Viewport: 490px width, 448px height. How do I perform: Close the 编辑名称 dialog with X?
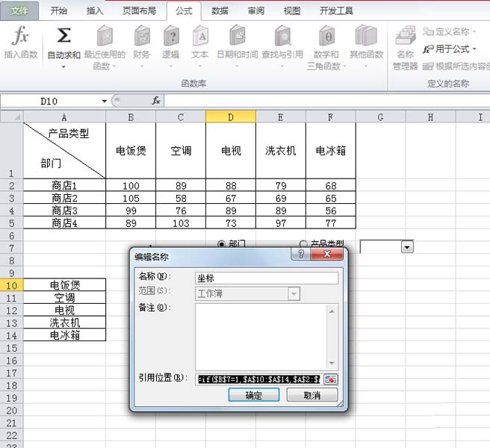[327, 254]
